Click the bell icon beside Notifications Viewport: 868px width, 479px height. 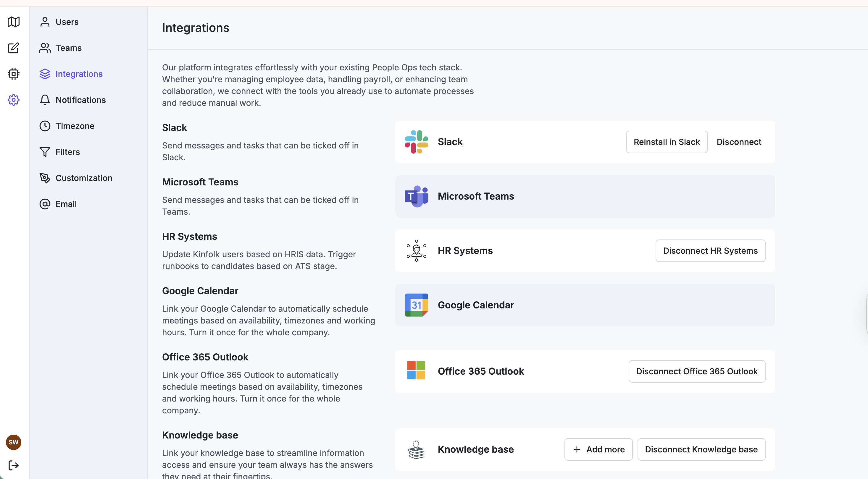click(x=45, y=100)
